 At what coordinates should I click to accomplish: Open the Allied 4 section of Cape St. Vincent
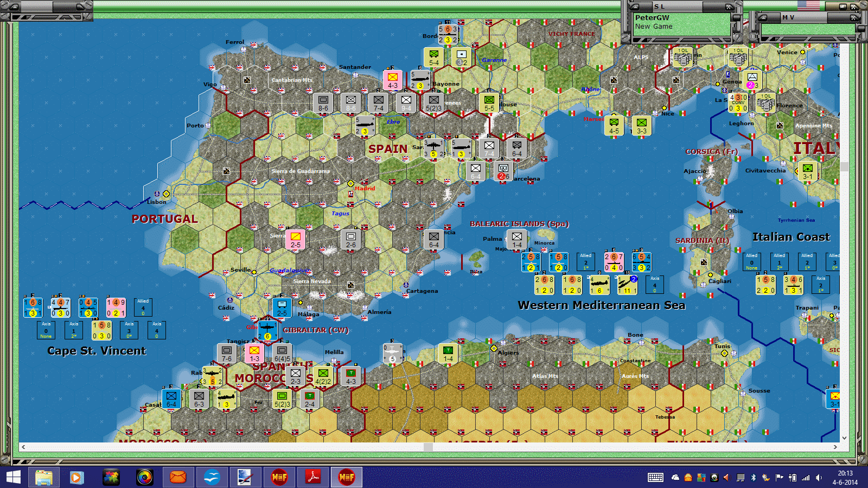click(x=143, y=307)
